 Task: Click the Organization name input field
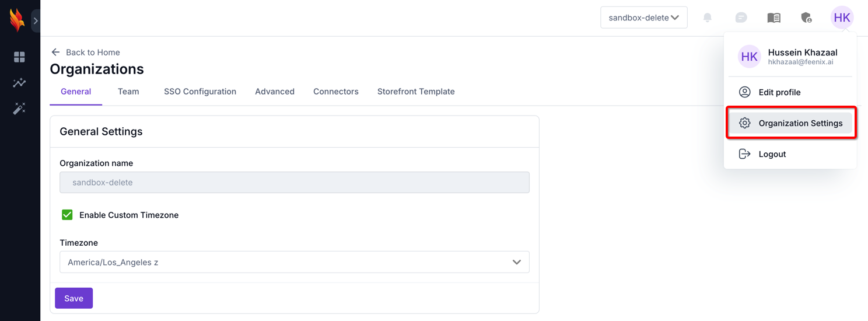tap(294, 182)
